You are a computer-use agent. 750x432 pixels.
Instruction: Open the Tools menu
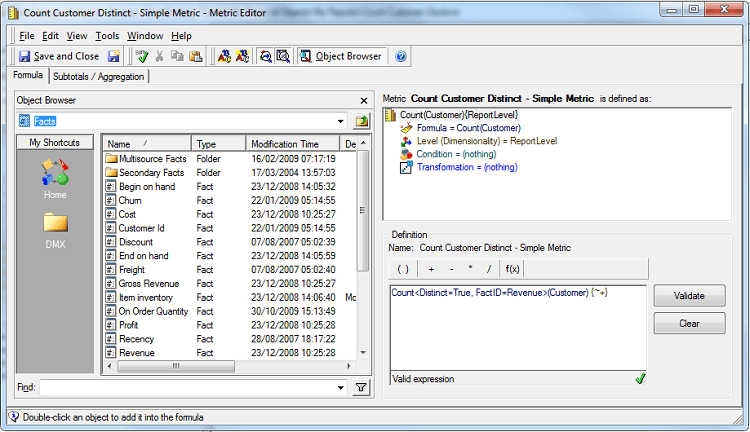click(107, 36)
